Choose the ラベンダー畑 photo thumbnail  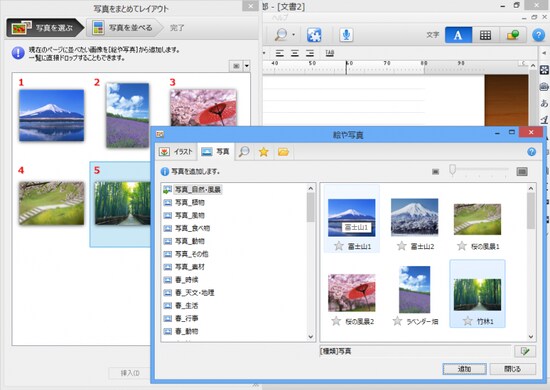[x=414, y=289]
